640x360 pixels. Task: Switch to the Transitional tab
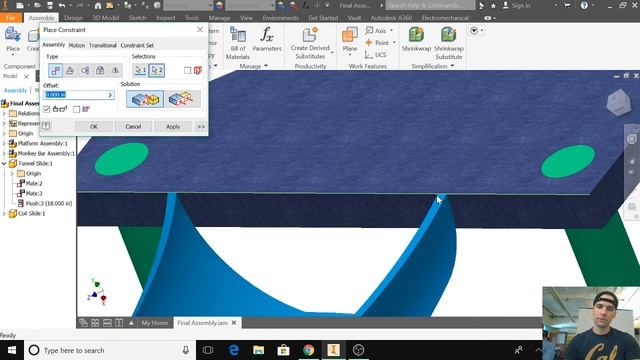(103, 45)
